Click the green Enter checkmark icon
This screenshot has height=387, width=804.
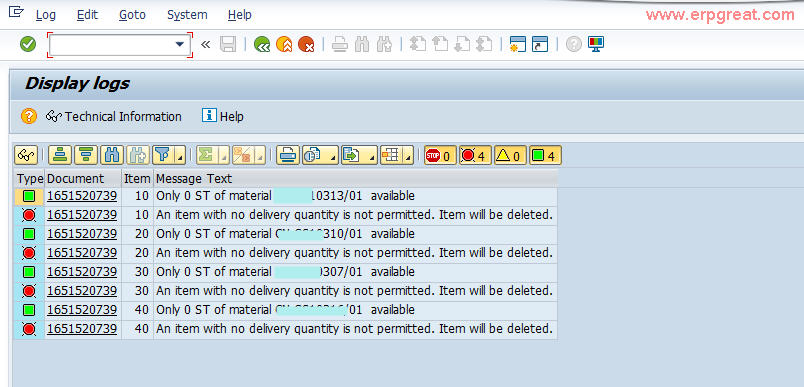(x=28, y=45)
